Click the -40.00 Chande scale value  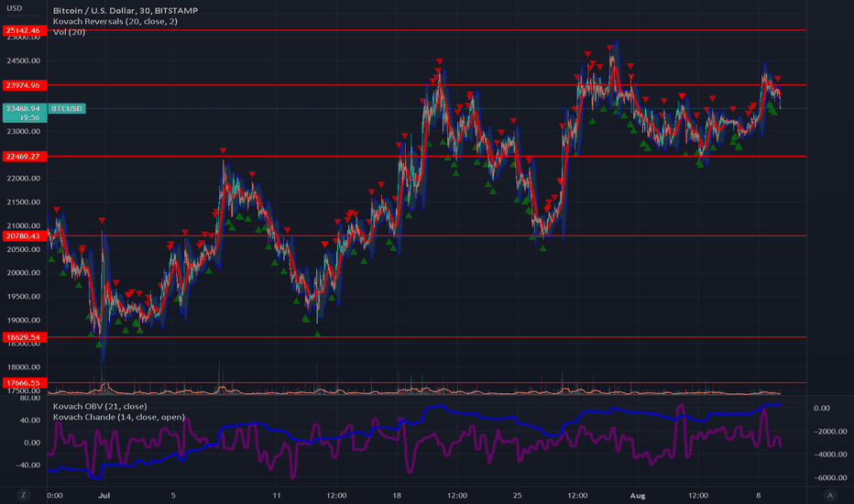(x=29, y=466)
